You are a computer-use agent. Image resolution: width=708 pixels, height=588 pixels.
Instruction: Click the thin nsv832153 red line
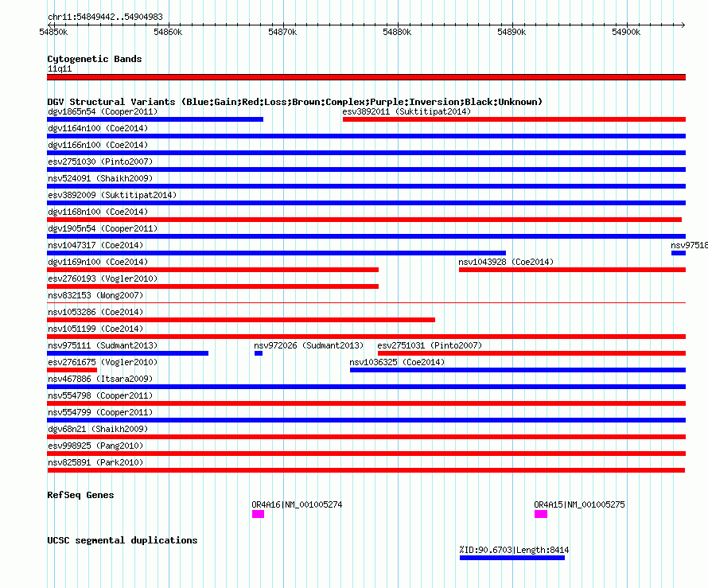coord(366,302)
